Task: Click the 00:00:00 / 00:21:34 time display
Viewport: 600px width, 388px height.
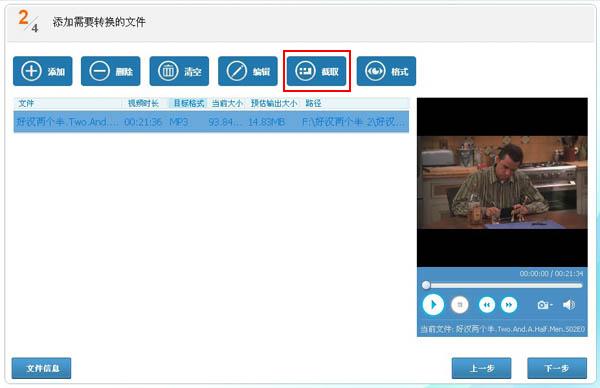Action: coord(551,274)
